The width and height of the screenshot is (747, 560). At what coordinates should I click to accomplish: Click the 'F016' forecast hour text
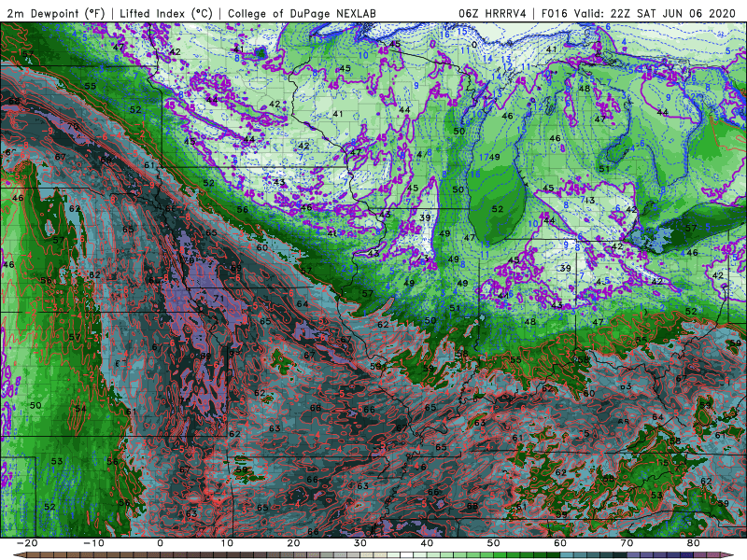click(555, 13)
